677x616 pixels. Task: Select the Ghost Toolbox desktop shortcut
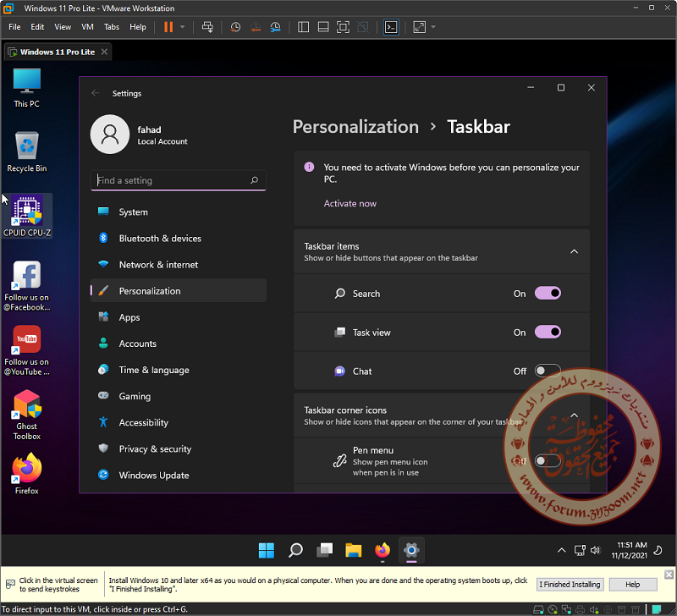(x=27, y=415)
